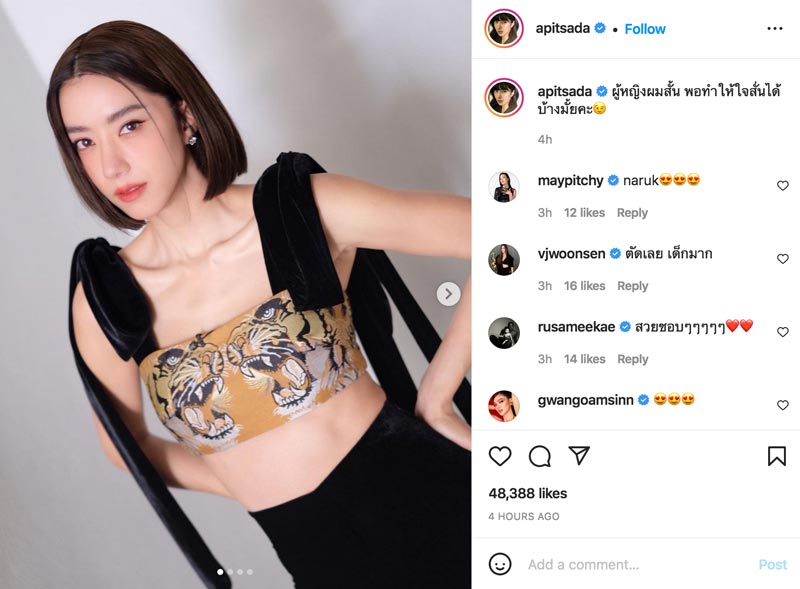
Task: Advance to the next photo with arrow
Action: coord(448,294)
